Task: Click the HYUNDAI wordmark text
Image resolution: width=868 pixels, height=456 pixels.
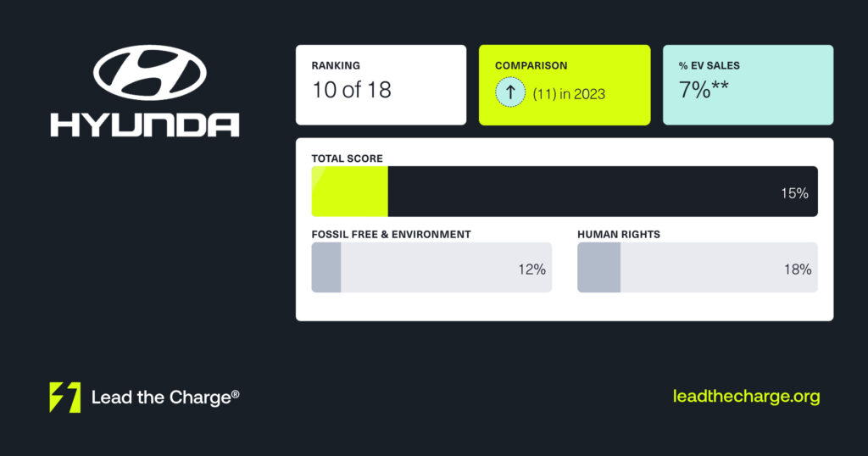Action: coord(144,125)
